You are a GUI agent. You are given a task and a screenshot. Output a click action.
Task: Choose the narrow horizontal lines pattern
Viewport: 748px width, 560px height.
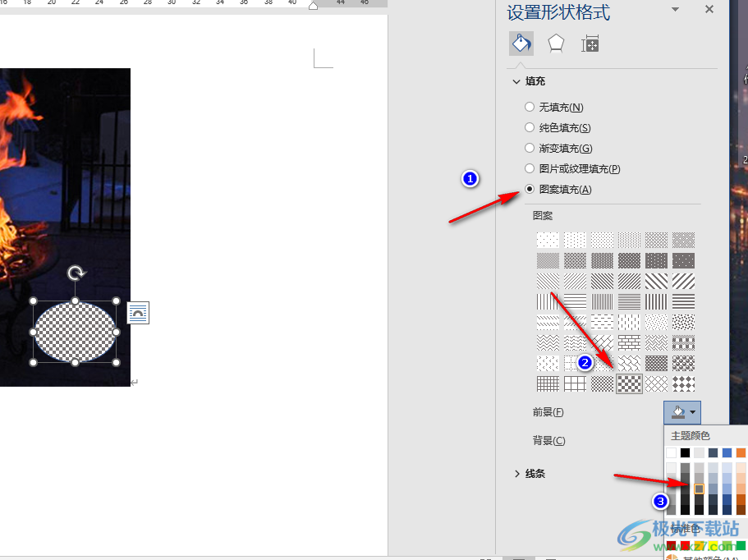tap(629, 301)
